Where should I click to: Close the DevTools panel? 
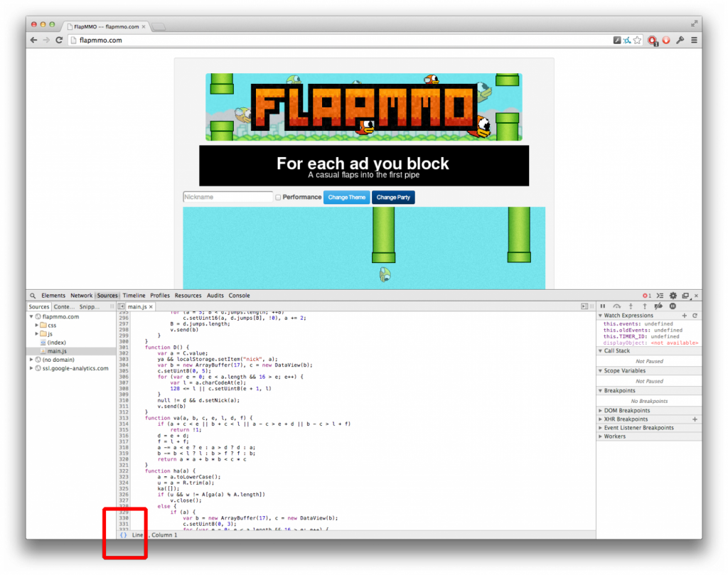pos(696,296)
